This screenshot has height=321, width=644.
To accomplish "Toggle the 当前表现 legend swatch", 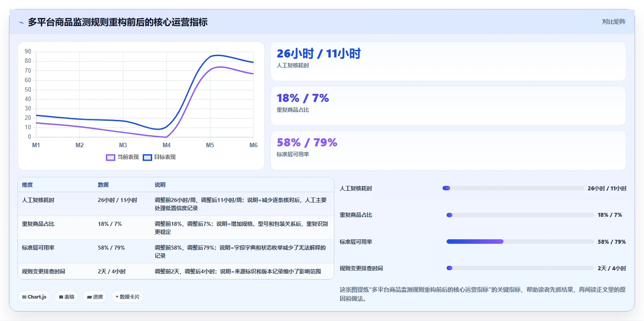I will 110,157.
